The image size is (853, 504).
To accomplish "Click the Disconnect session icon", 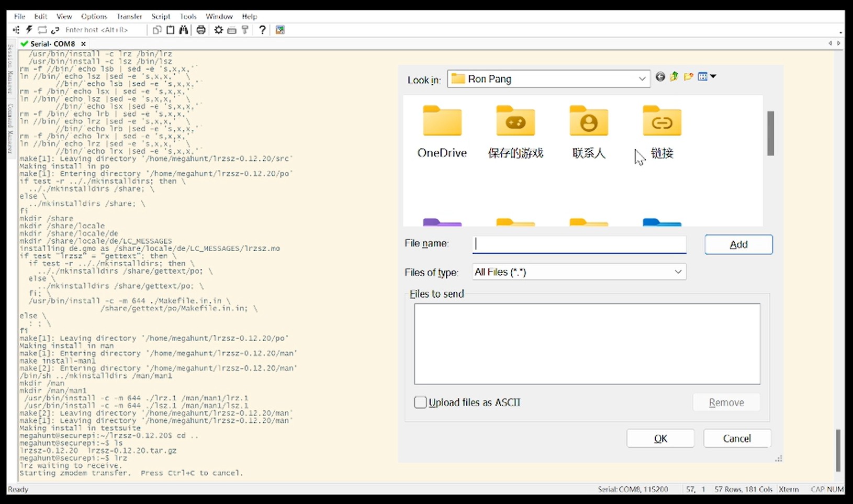I will click(x=56, y=30).
